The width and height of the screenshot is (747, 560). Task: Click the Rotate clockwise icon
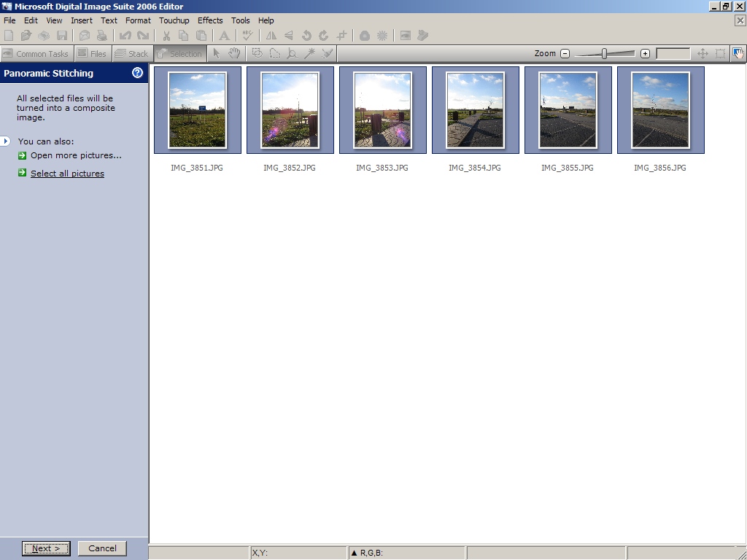click(x=324, y=35)
